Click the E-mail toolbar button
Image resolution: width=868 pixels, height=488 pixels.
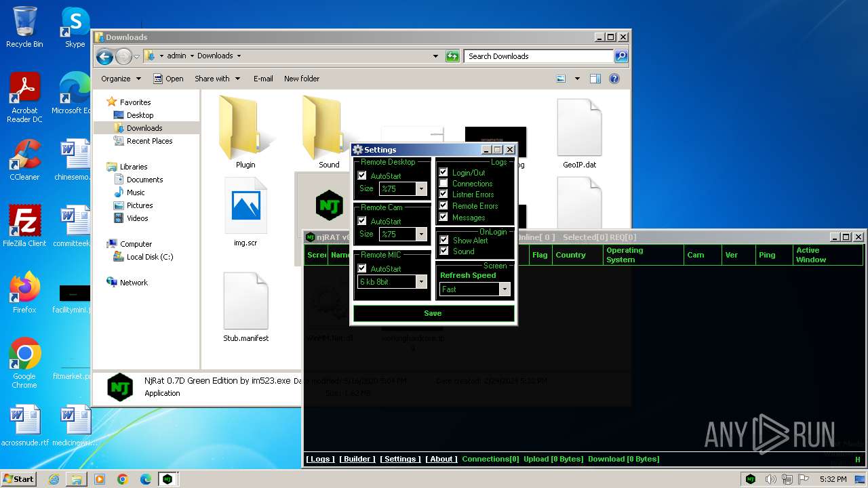pos(263,79)
